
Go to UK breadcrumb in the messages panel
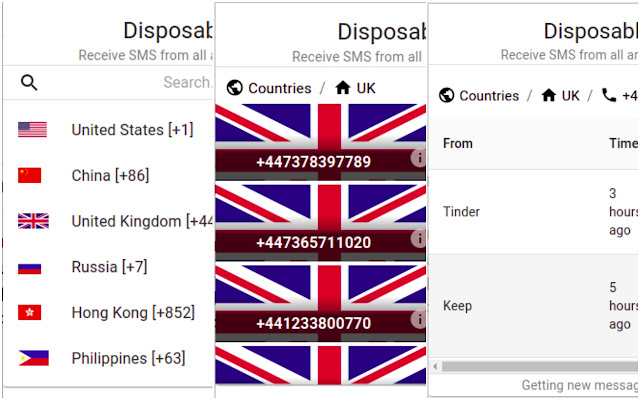(x=560, y=96)
